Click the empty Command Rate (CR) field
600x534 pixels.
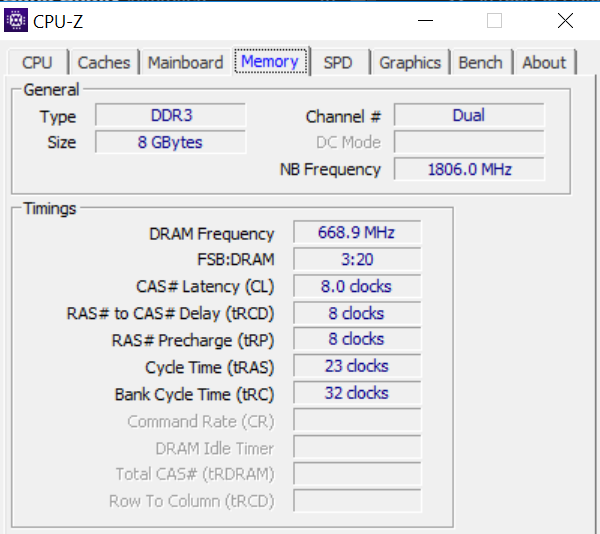coord(357,420)
